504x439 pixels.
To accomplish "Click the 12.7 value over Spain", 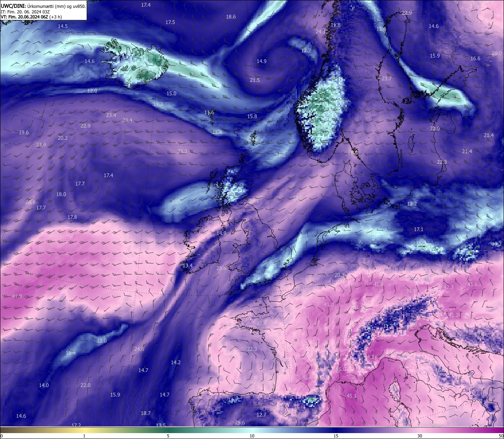I will click(261, 415).
